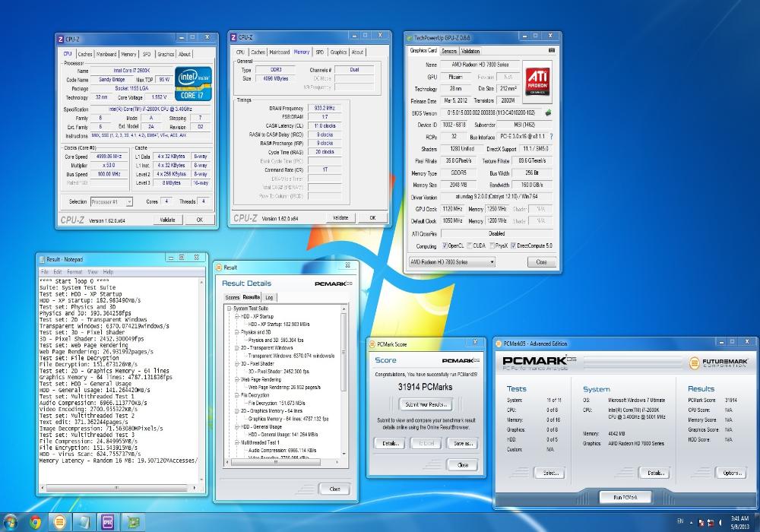Collapse the HDD - XP Startup node
This screenshot has height=532, width=760.
tap(237, 316)
